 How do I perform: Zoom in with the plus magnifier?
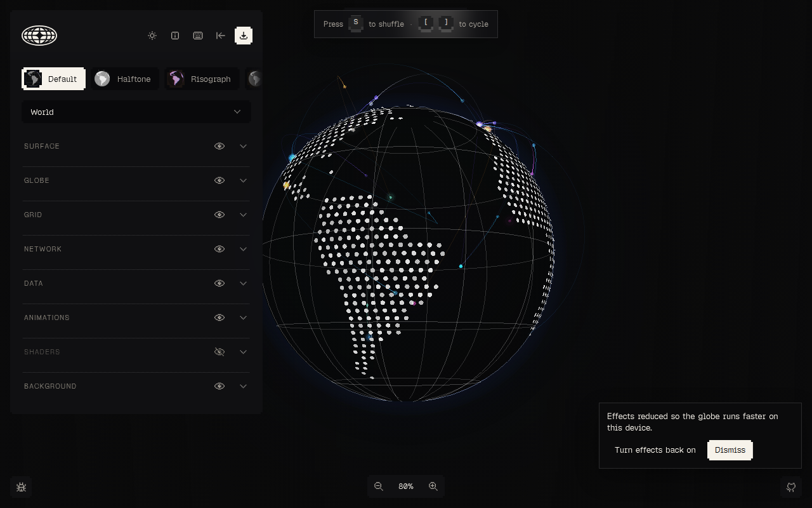[433, 486]
